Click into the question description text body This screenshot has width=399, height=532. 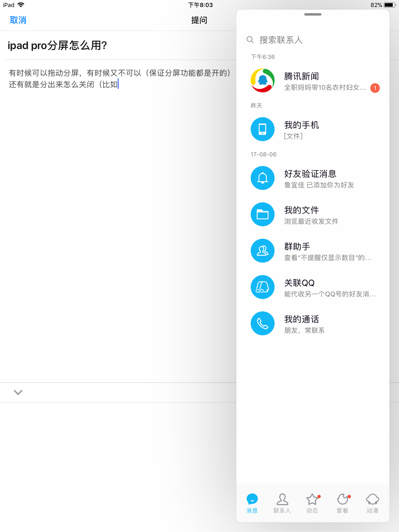[x=120, y=79]
